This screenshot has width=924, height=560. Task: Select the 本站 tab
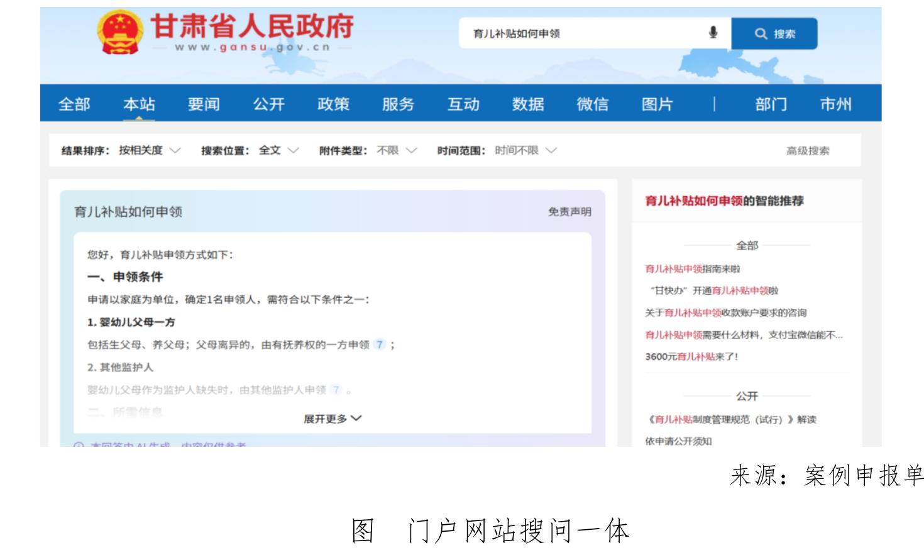click(139, 104)
